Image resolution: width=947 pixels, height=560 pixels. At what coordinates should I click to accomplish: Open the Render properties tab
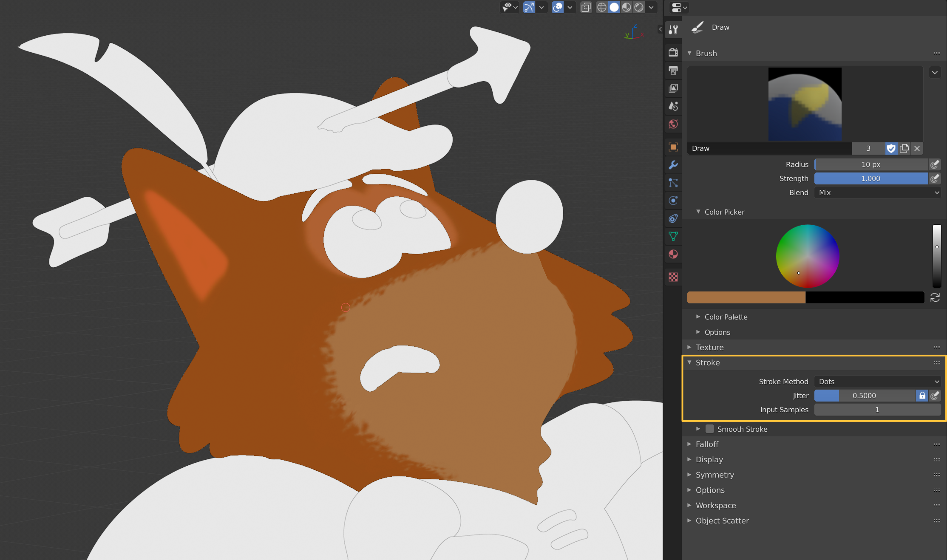click(673, 52)
